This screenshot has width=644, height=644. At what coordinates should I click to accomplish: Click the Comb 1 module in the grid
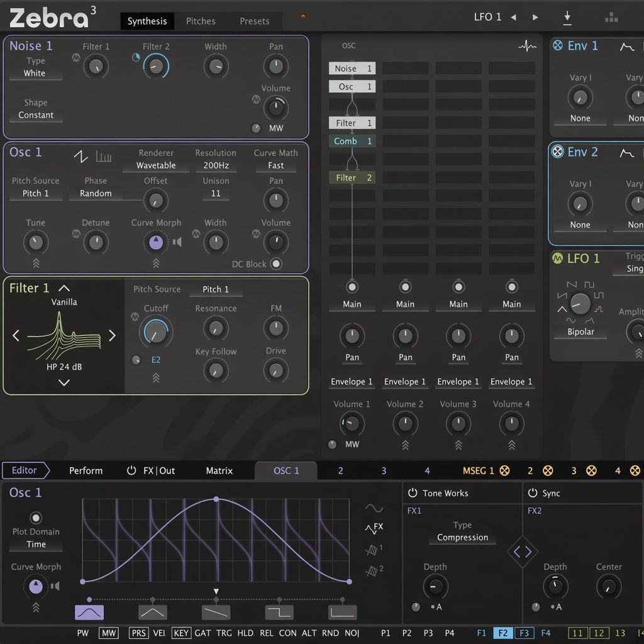352,142
